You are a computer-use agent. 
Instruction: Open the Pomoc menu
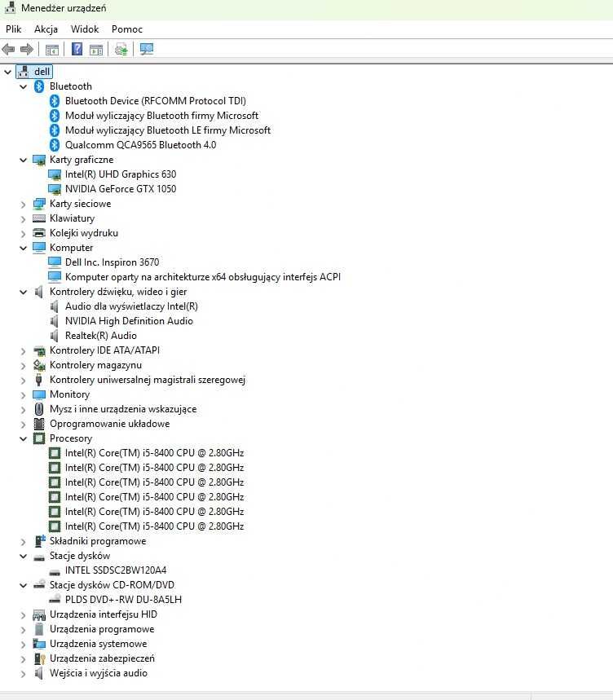pyautogui.click(x=127, y=29)
